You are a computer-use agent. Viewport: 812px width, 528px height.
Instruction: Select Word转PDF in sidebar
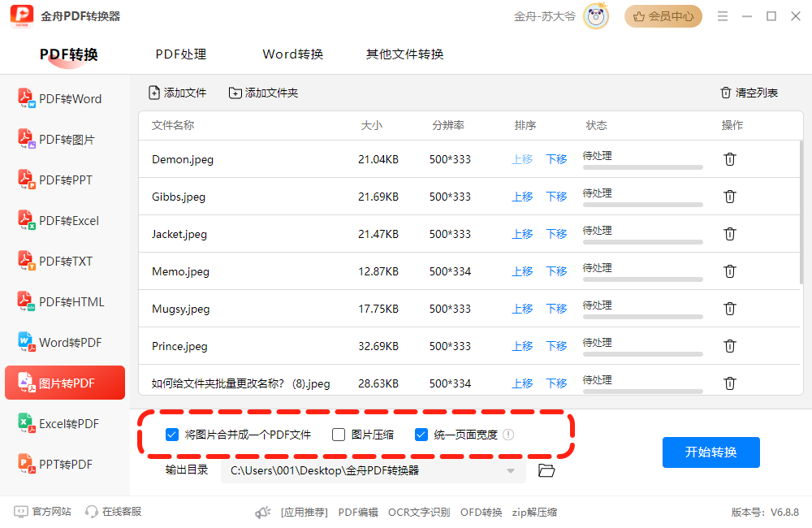[x=60, y=342]
